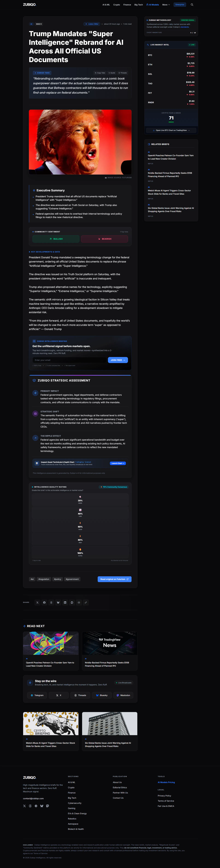
Task: Open footer Telegram social icon
Action: click(x=36, y=806)
